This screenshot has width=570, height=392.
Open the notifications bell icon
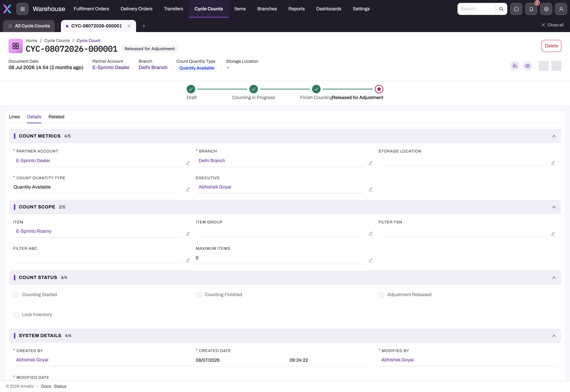531,9
